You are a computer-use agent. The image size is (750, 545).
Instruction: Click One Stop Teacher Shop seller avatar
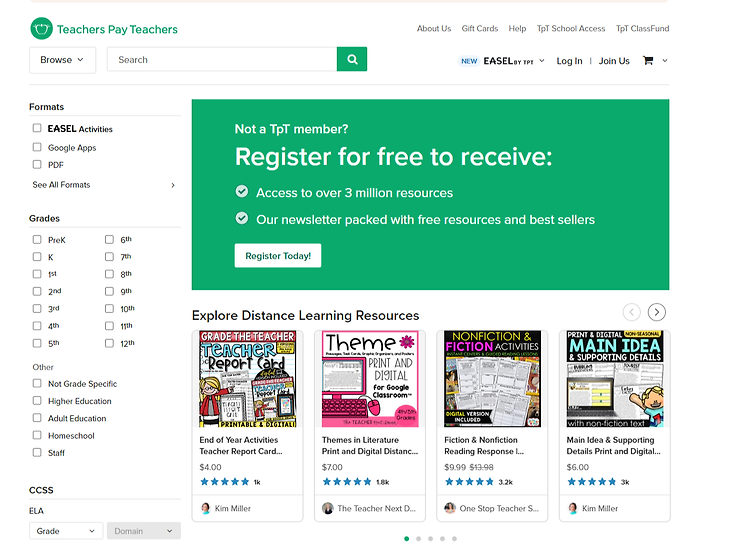pos(450,508)
